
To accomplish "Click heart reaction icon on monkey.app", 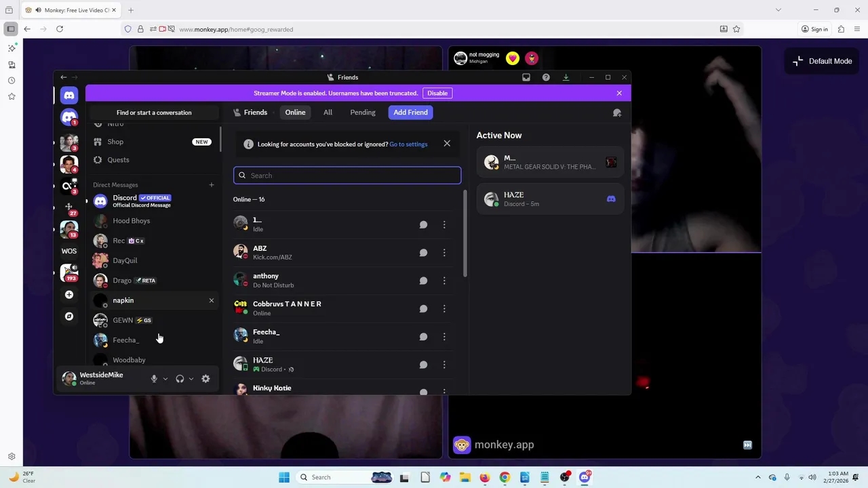I will 513,58.
